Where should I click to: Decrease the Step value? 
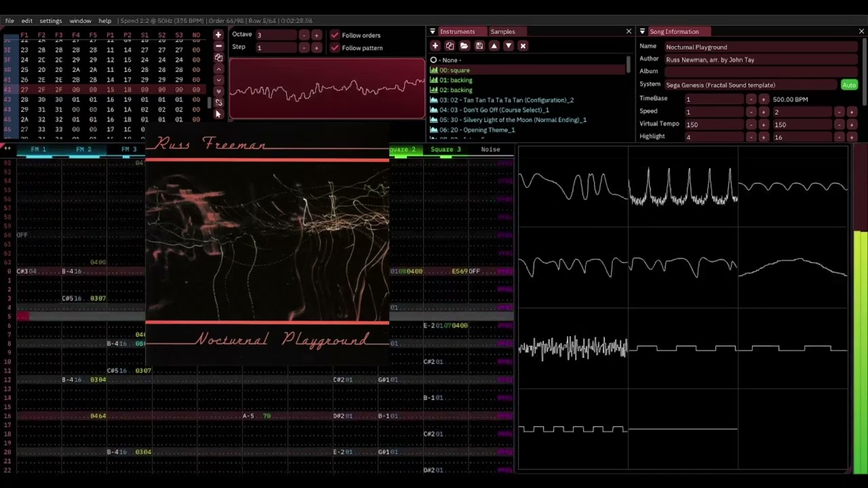click(304, 47)
